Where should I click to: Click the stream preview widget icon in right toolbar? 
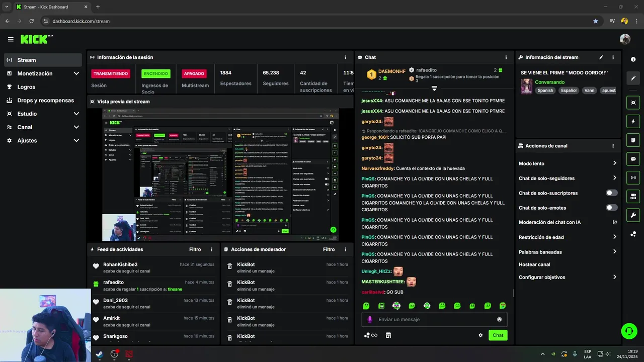click(x=633, y=103)
